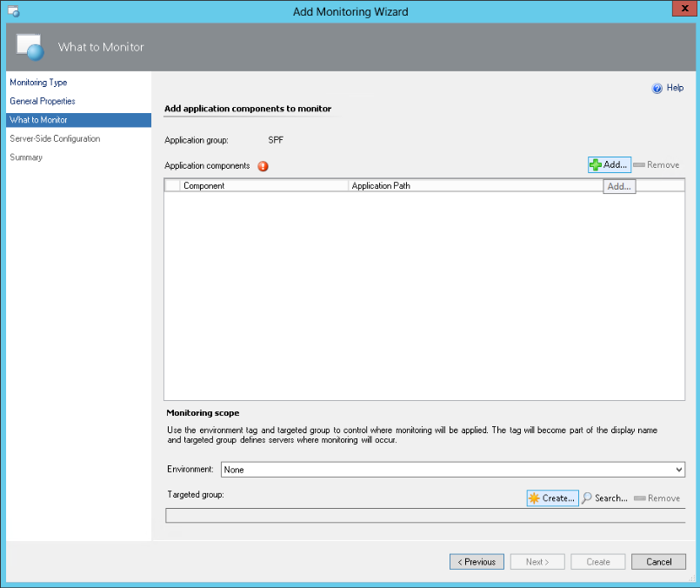This screenshot has width=700, height=588.
Task: Sort by the Application Path column header
Action: coord(474,186)
